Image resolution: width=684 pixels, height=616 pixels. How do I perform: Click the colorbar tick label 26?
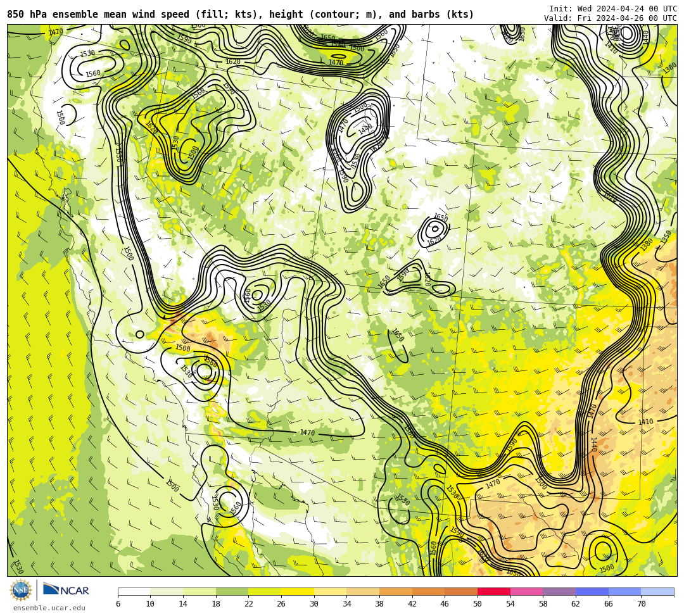pyautogui.click(x=281, y=604)
